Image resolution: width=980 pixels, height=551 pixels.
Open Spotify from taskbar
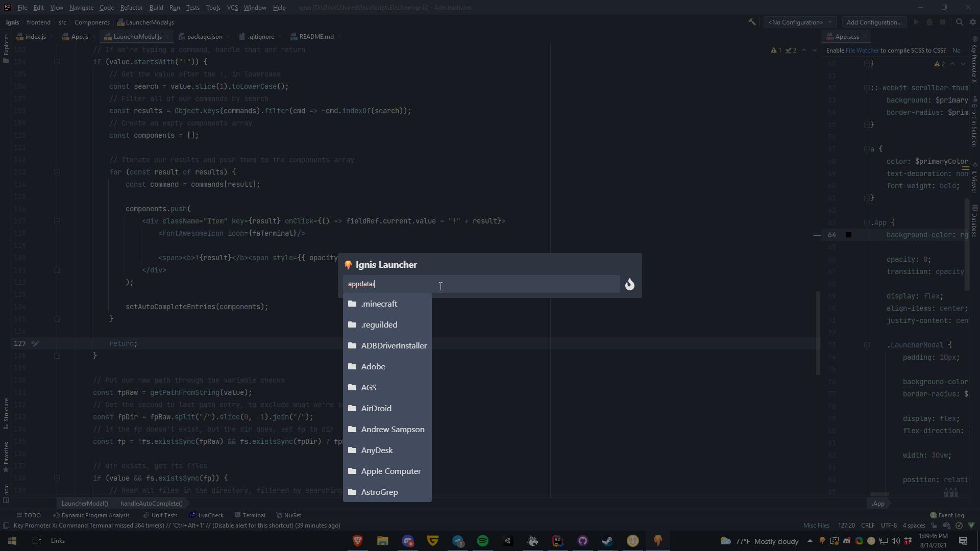tap(482, 541)
